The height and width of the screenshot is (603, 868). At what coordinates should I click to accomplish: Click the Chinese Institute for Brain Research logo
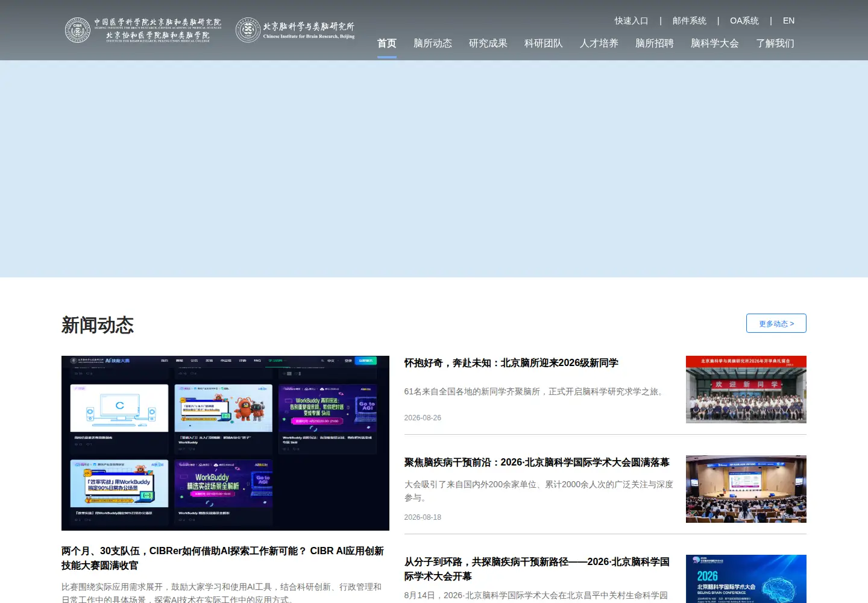tap(295, 30)
